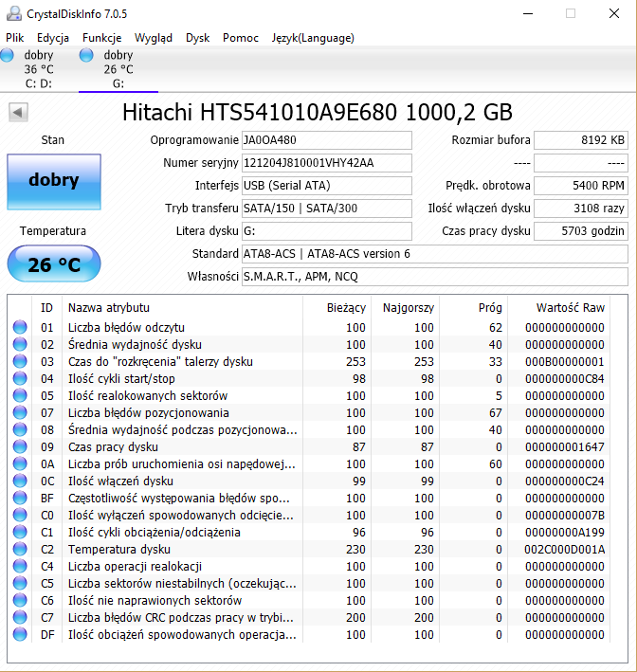Click status orb for C1 cykli obciążenia
Image resolution: width=637 pixels, height=672 pixels.
(20, 533)
